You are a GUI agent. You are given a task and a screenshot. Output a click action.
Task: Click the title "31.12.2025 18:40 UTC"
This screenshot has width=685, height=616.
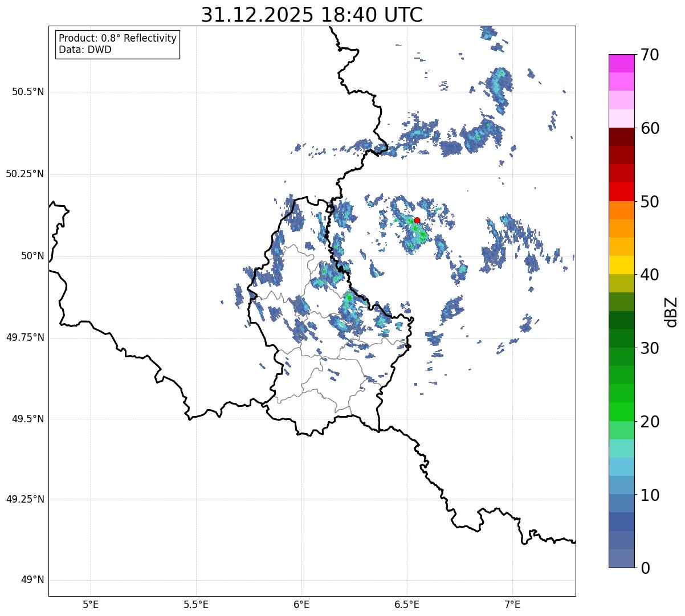[312, 14]
